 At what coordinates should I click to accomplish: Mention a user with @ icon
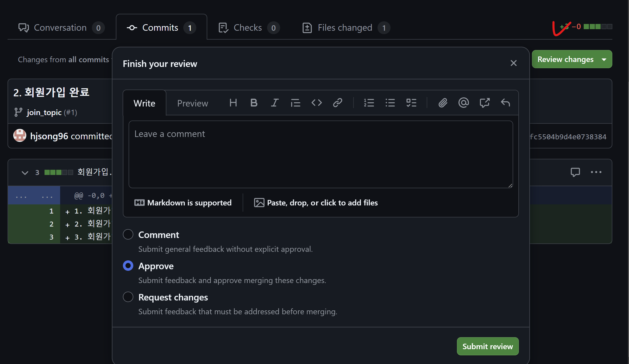(463, 103)
